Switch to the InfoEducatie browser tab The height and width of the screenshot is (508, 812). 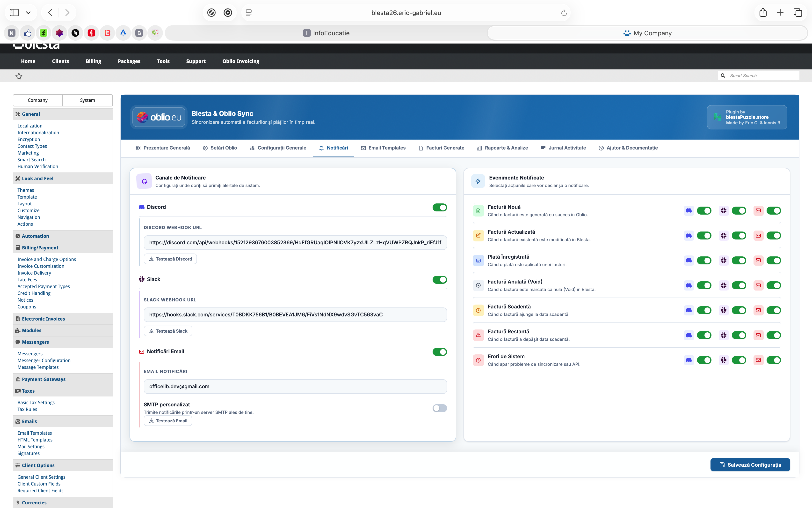click(326, 33)
